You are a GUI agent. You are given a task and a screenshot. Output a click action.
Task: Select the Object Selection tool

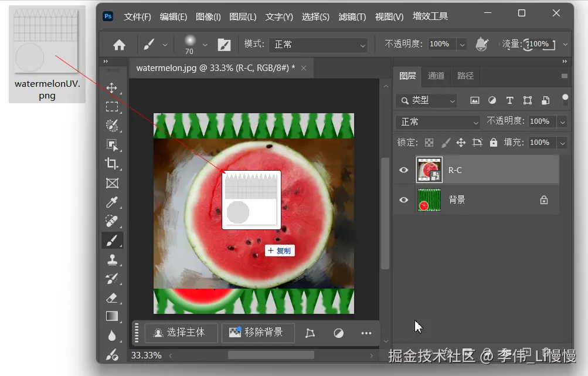(112, 145)
